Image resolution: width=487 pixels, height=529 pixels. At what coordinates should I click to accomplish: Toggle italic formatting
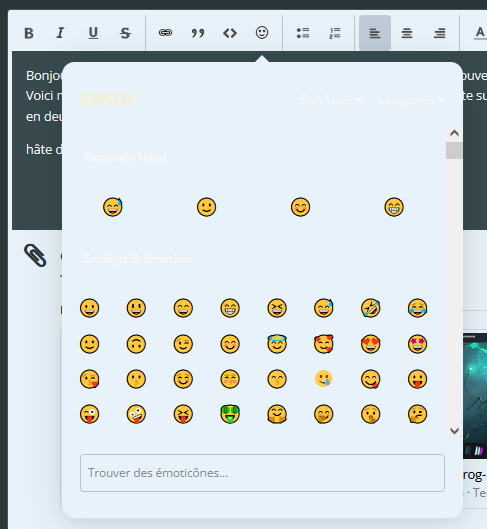click(61, 33)
